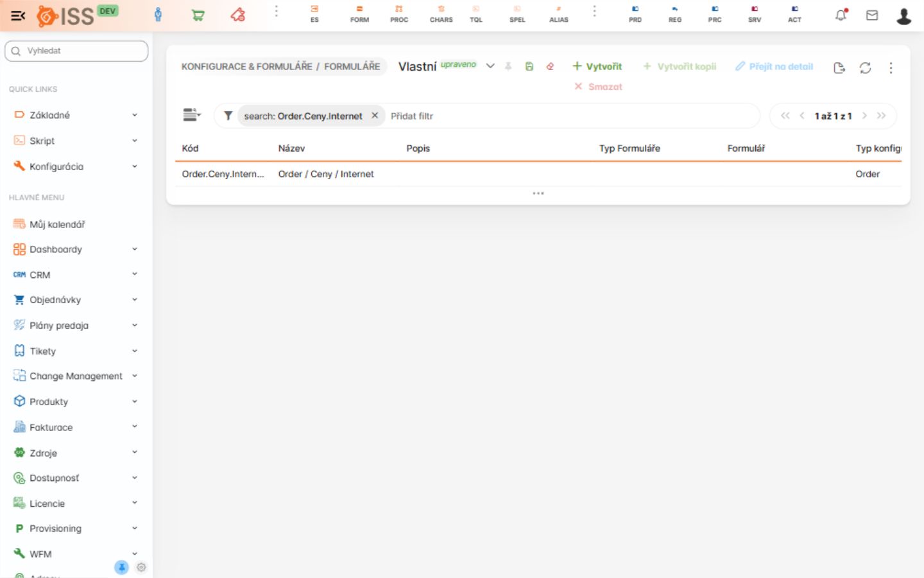Expand Tikety menu
Viewport: 924px width, 578px height.
(76, 351)
